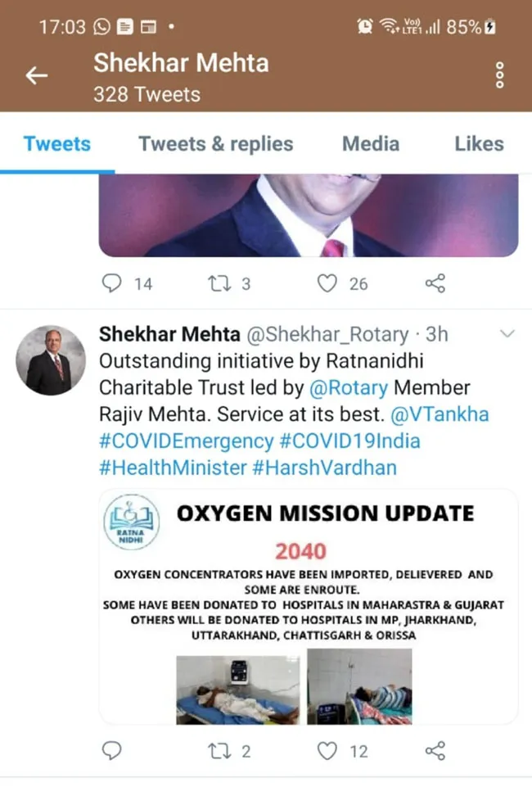Open the @Rotary mention link
The width and height of the screenshot is (532, 787).
[x=349, y=388]
